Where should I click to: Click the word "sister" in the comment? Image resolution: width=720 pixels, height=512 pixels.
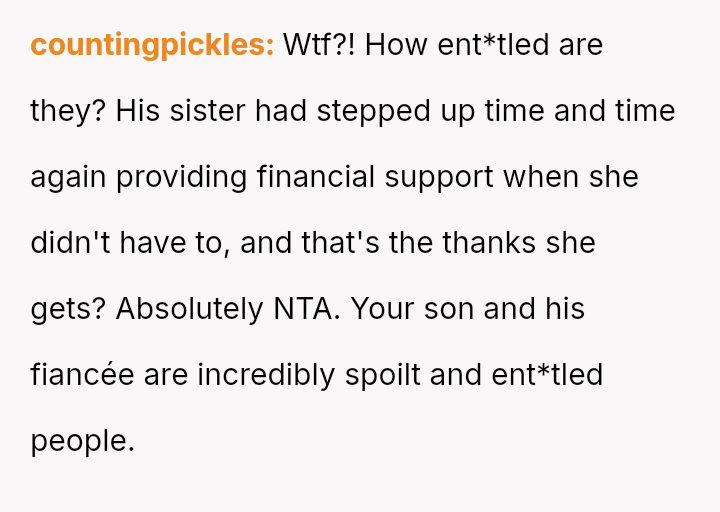207,111
